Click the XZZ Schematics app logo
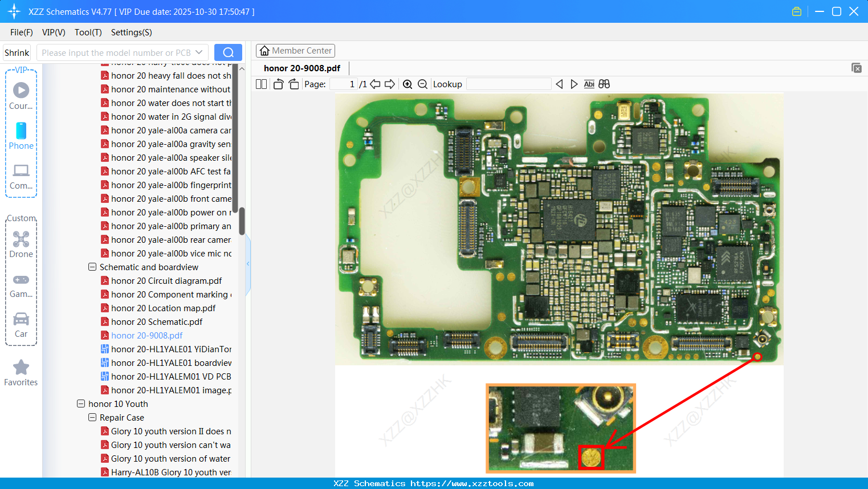 14,11
